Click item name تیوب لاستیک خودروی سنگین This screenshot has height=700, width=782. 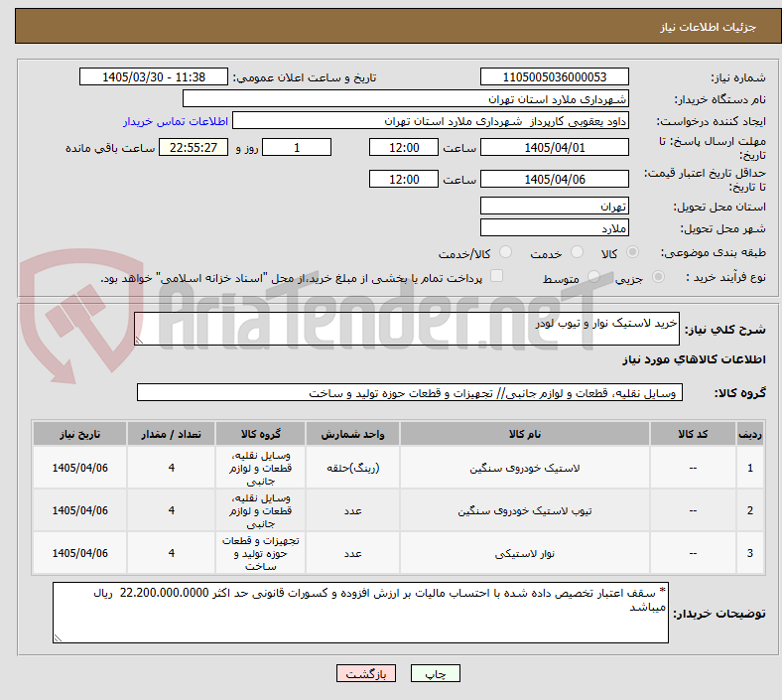tap(525, 511)
